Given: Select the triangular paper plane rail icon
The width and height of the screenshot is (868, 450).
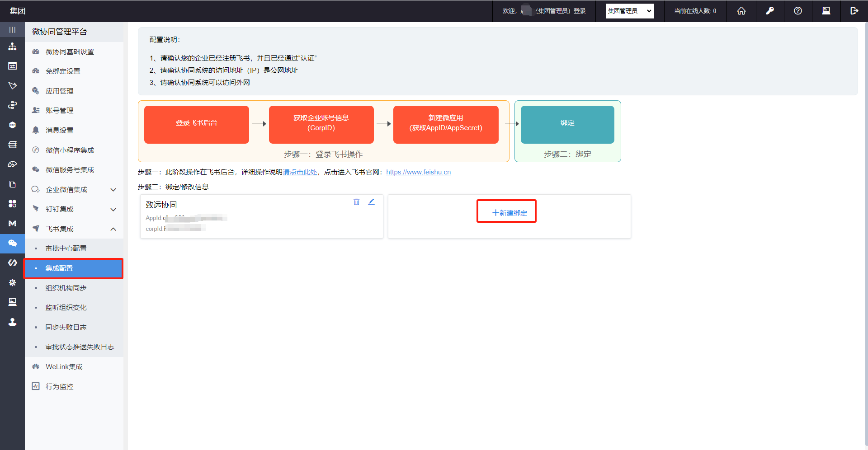Looking at the screenshot, I should click(x=12, y=86).
